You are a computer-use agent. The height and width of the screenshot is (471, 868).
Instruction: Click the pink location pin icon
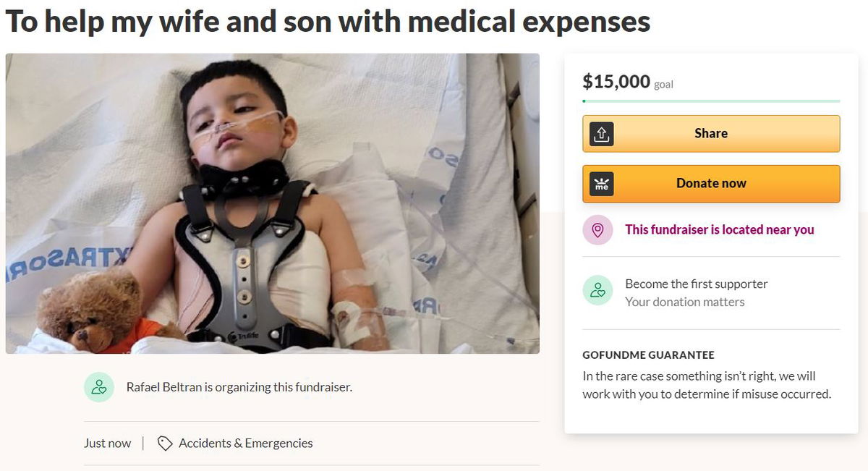(x=597, y=230)
